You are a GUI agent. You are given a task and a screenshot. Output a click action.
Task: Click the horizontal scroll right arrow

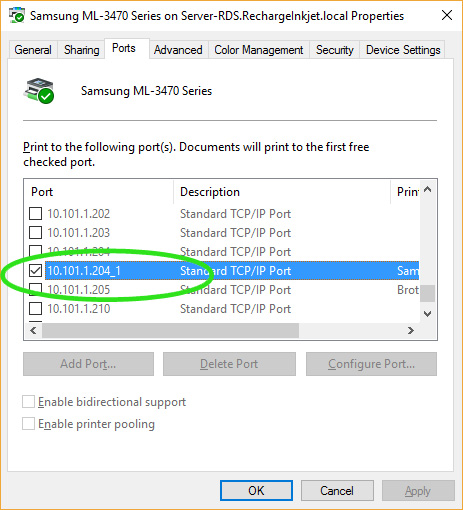tap(411, 330)
